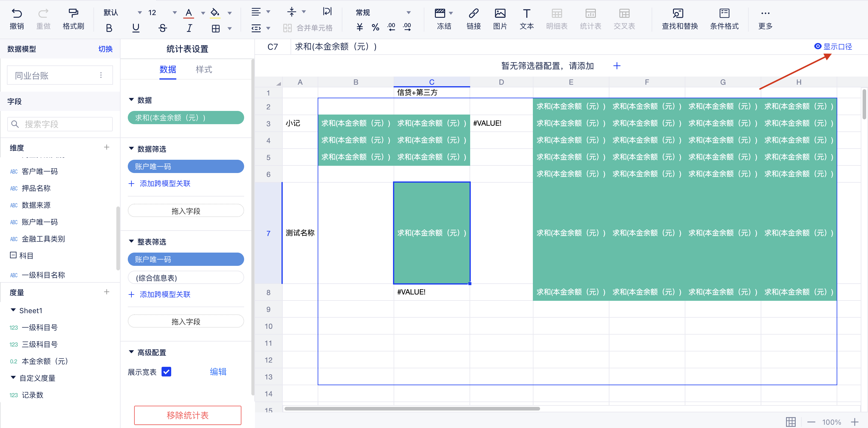Viewport: 868px width, 428px height.
Task: Open the font size dropdown
Action: tap(175, 13)
